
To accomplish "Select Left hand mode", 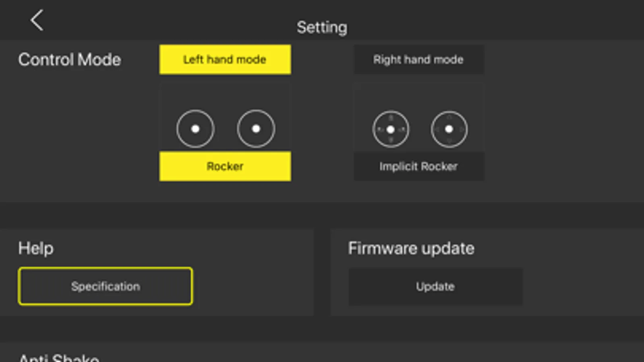I will click(225, 60).
